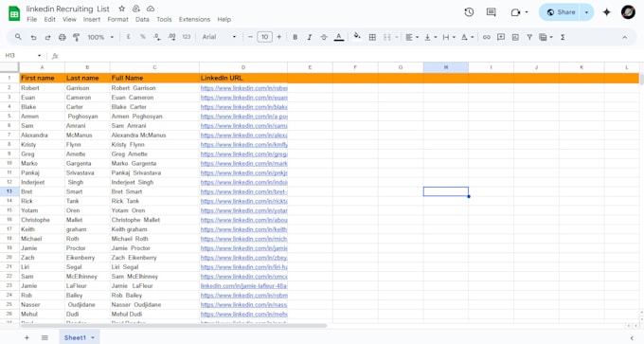Viewport: 644px width, 344px height.
Task: Search the menus magnifier icon
Action: [x=18, y=37]
